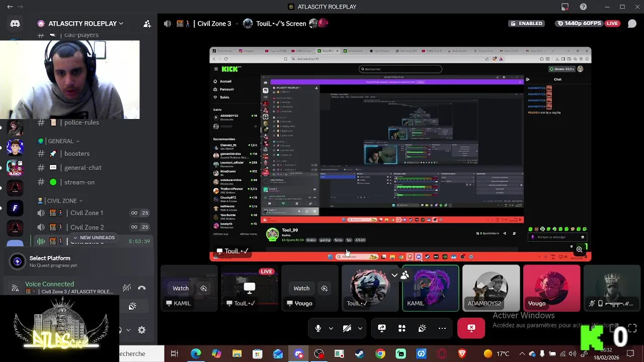
Task: Pop out Yougo's stream preview
Action: point(325,288)
